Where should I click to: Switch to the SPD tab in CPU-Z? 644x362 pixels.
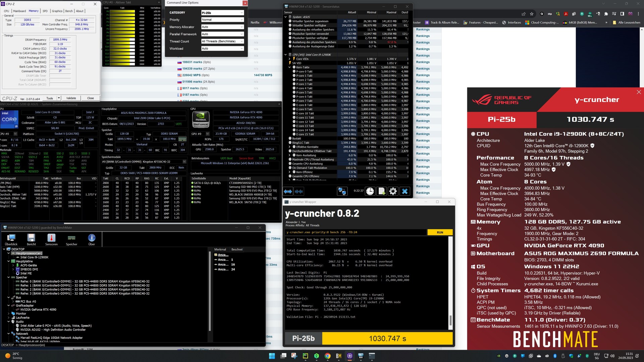coord(45,11)
